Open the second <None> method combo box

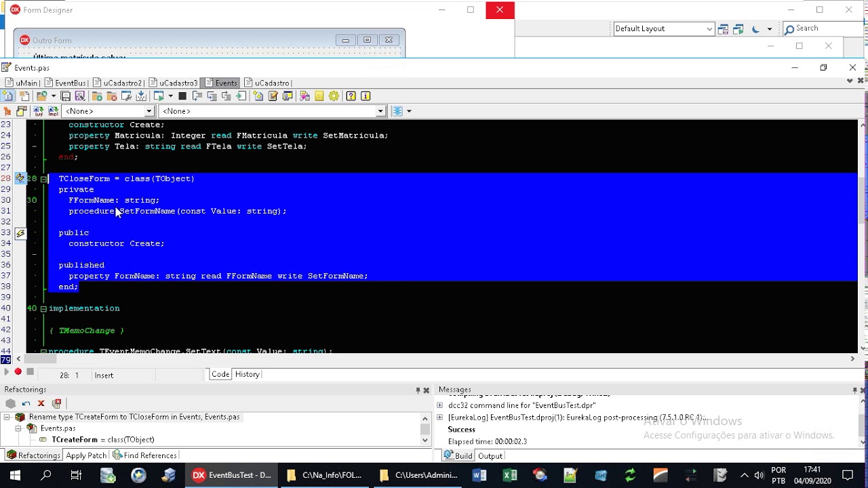380,110
